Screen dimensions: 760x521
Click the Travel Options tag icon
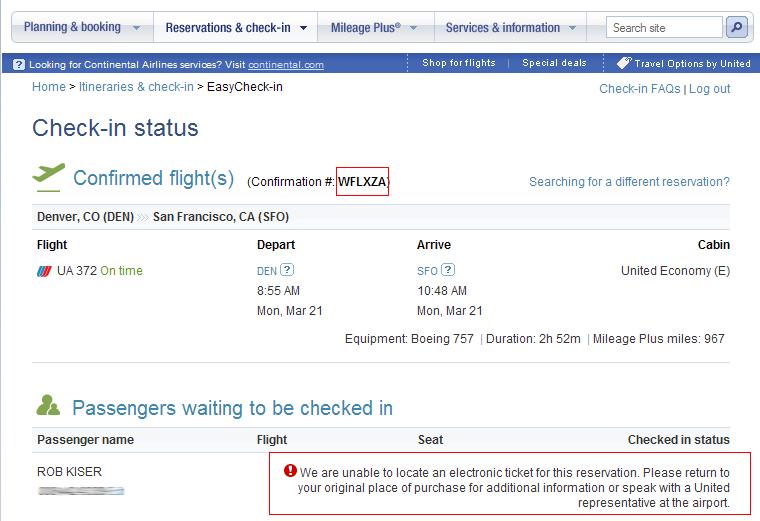[624, 63]
